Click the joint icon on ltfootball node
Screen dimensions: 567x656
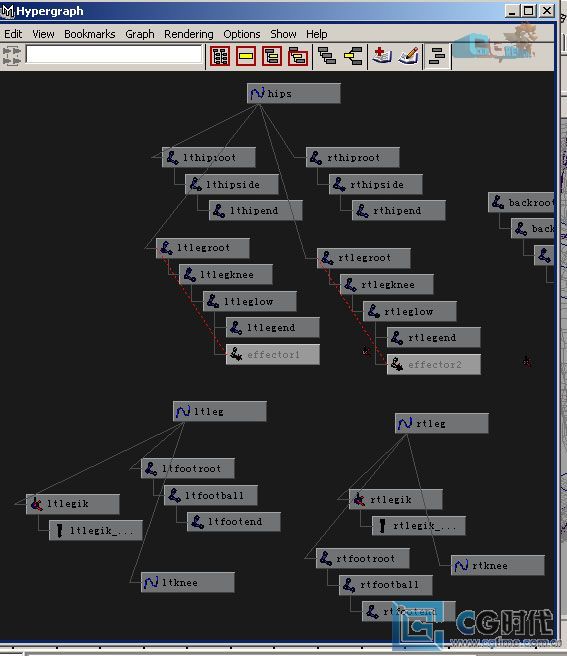tap(174, 495)
